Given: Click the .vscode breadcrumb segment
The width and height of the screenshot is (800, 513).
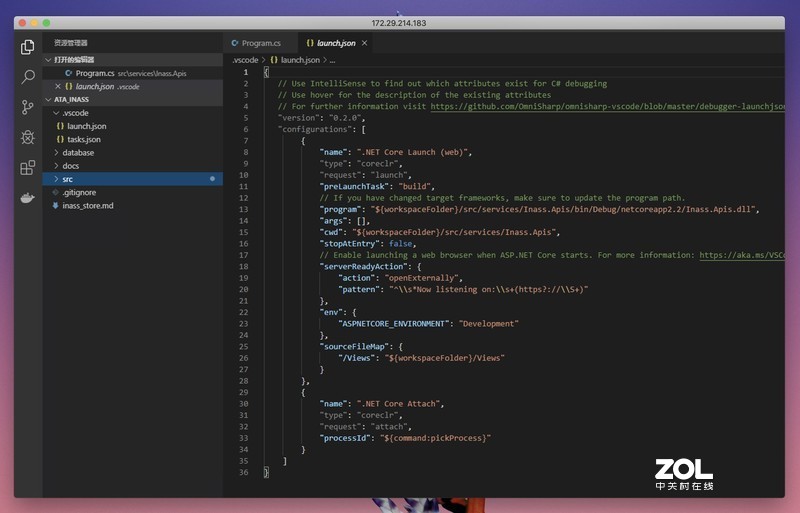Looking at the screenshot, I should [x=246, y=60].
